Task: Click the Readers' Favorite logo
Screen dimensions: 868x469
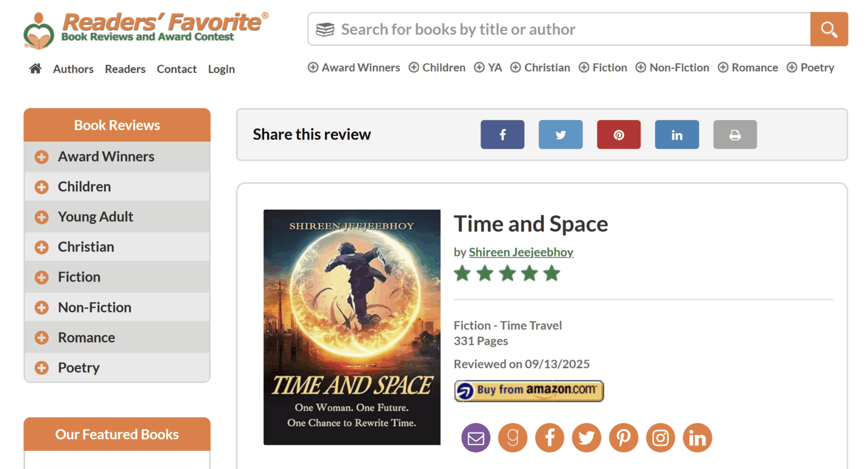Action: 146,30
